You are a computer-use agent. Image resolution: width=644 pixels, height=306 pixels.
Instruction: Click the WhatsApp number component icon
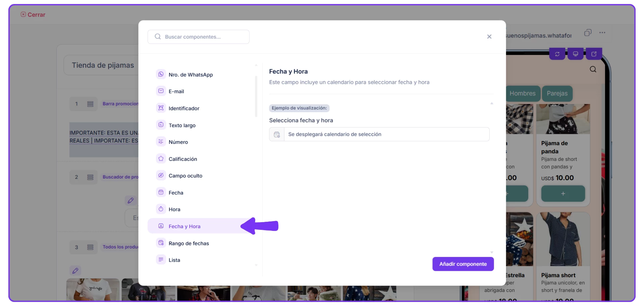(x=161, y=74)
